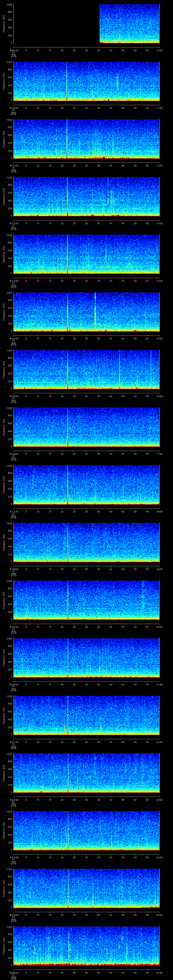Click the 11:00 end time label
The width and height of the screenshot is (173, 980).
[x=159, y=108]
